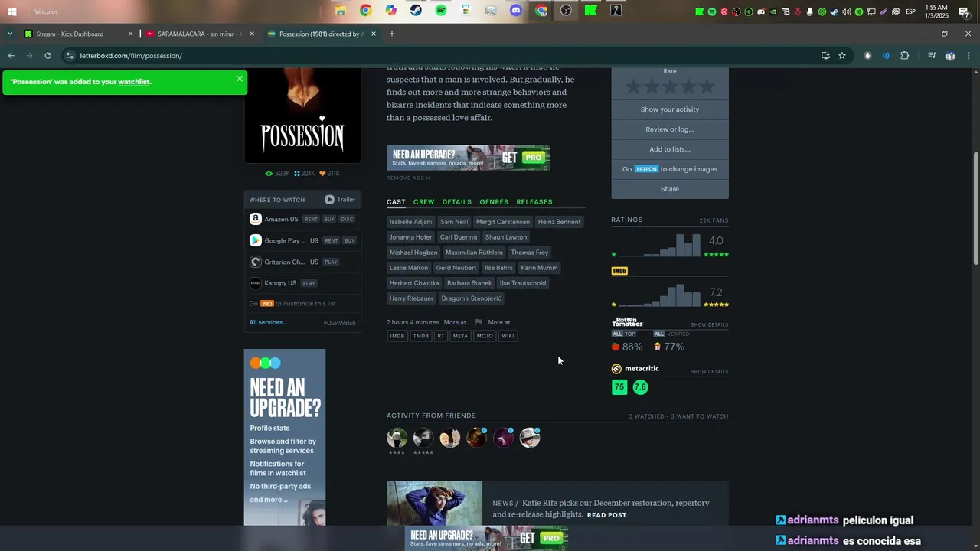Open the Kanopy US service icon
980x551 pixels.
coord(256,283)
